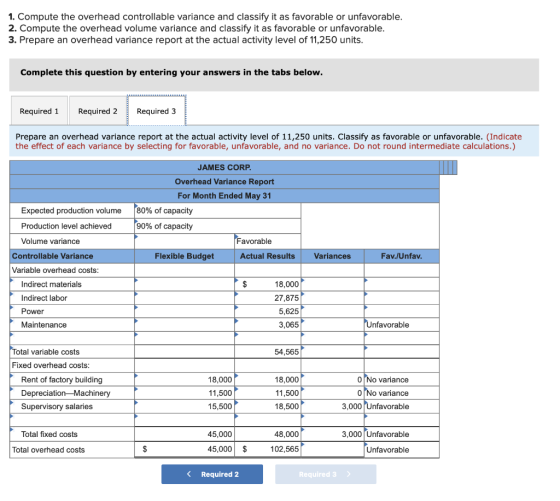This screenshot has width=560, height=501.
Task: Switch to the Required 1 tab
Action: 39,111
